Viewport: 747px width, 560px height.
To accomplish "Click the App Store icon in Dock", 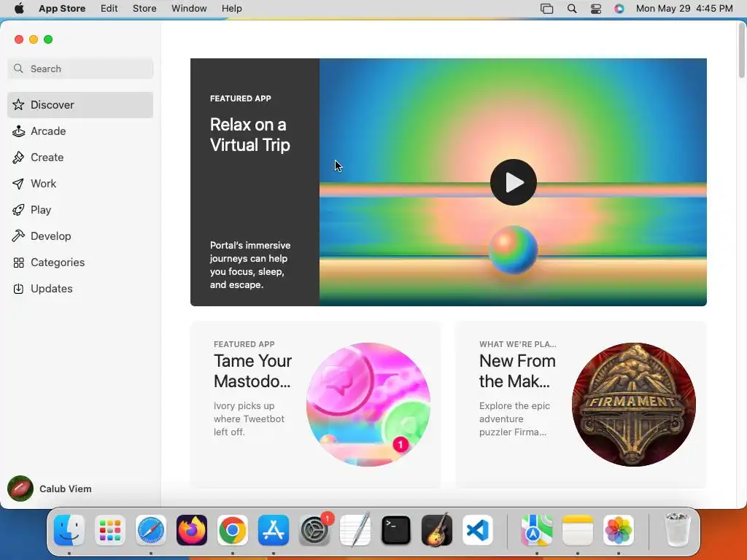I will click(274, 530).
